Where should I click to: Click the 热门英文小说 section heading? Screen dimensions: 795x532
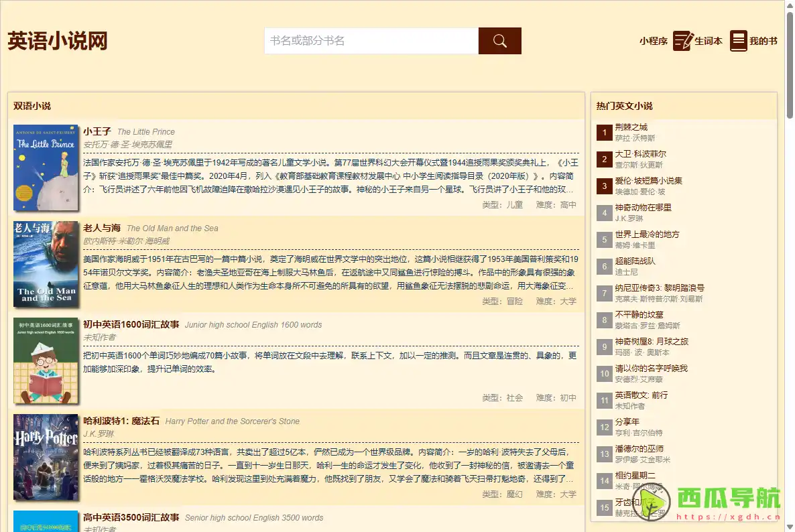pyautogui.click(x=624, y=106)
